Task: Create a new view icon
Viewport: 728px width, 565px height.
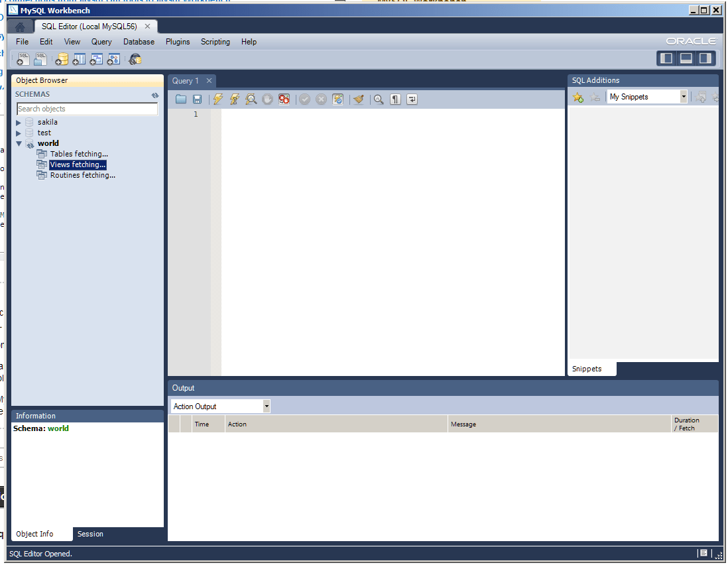Action: click(x=96, y=59)
